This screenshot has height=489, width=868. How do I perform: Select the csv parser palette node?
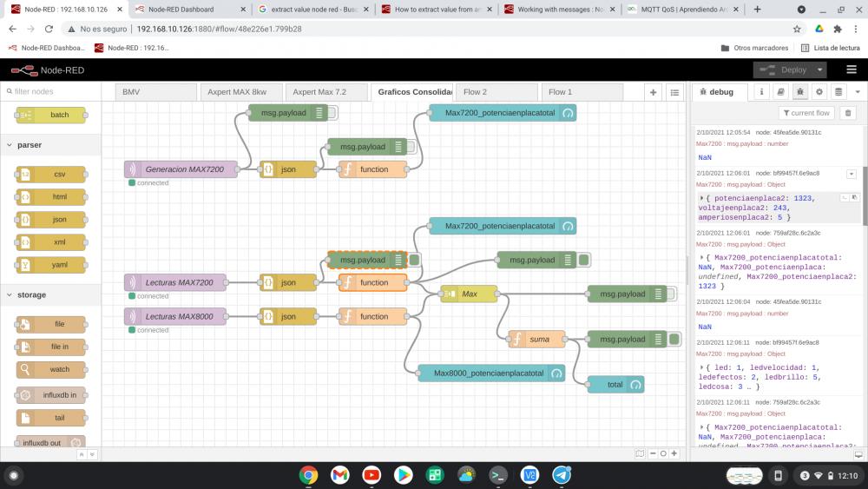(x=51, y=175)
